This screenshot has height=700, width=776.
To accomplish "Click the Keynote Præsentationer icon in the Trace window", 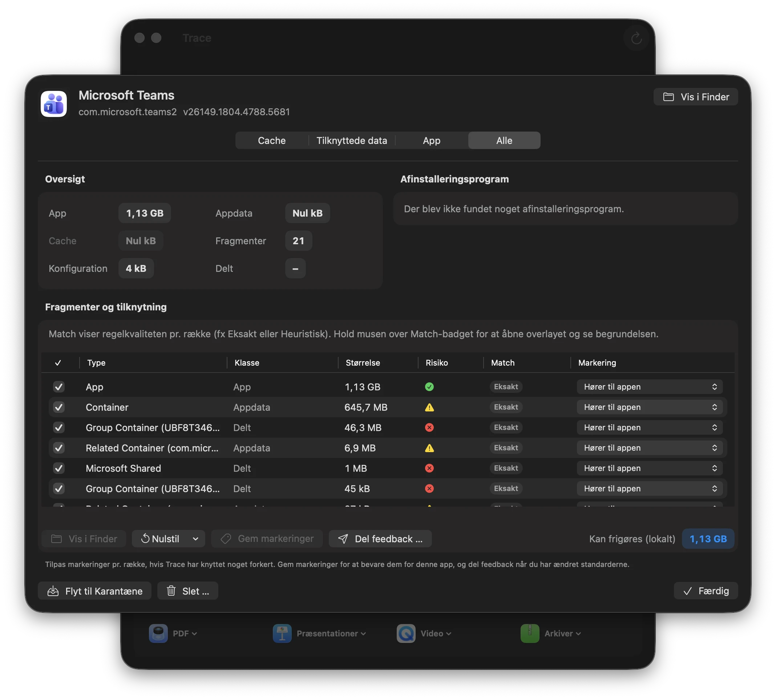I will (282, 633).
